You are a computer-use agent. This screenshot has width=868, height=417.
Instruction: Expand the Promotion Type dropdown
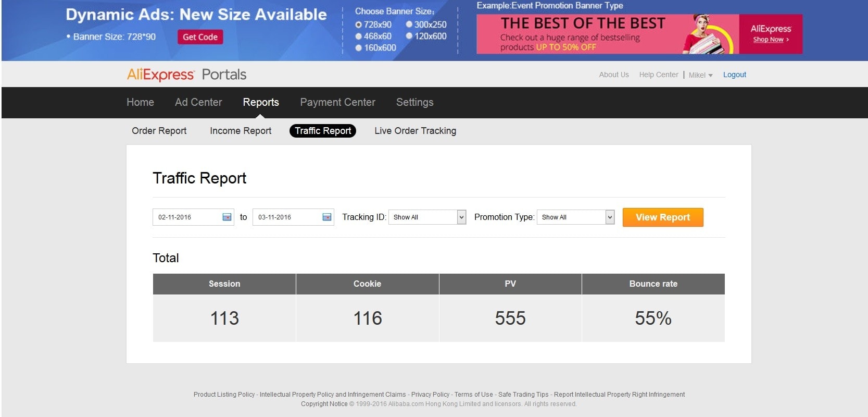coord(575,217)
